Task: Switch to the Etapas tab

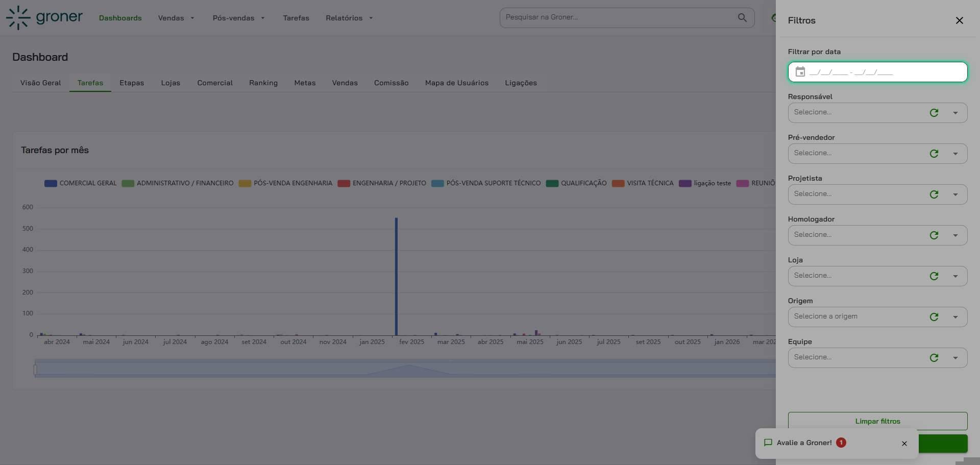Action: [x=132, y=83]
